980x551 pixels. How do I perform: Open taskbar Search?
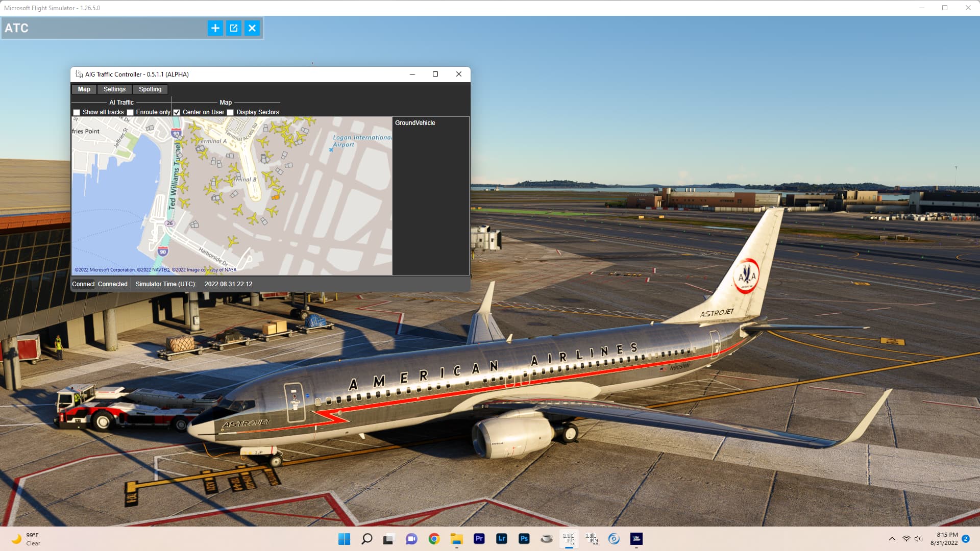pyautogui.click(x=367, y=539)
